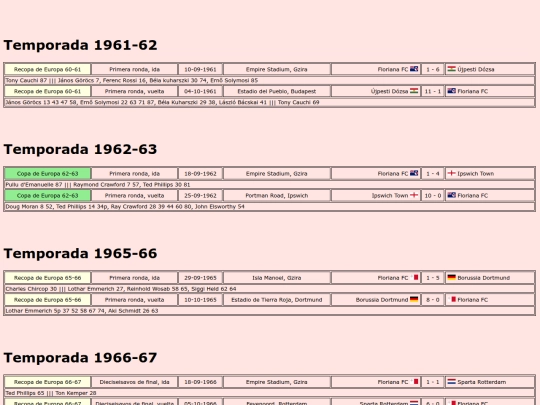Click the green Copa de Europa 62-63 cell for 25-09-1962
This screenshot has height=405, width=540.
[48, 196]
